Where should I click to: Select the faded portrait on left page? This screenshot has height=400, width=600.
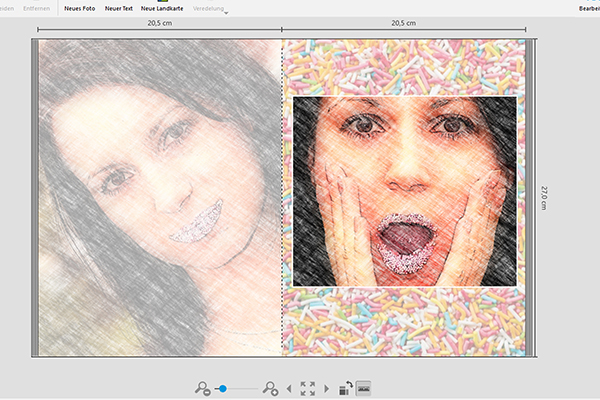[160, 200]
